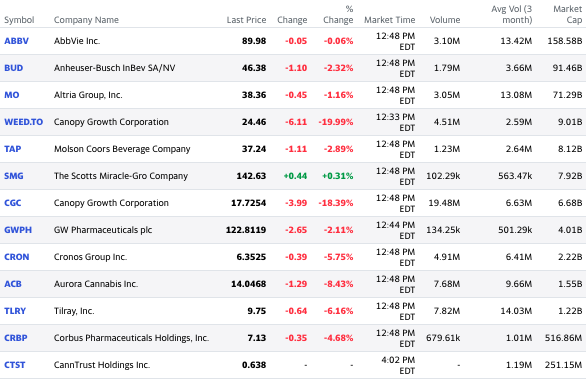The height and width of the screenshot is (379, 588).
Task: Open the CRBP symbol link
Action: tap(16, 338)
